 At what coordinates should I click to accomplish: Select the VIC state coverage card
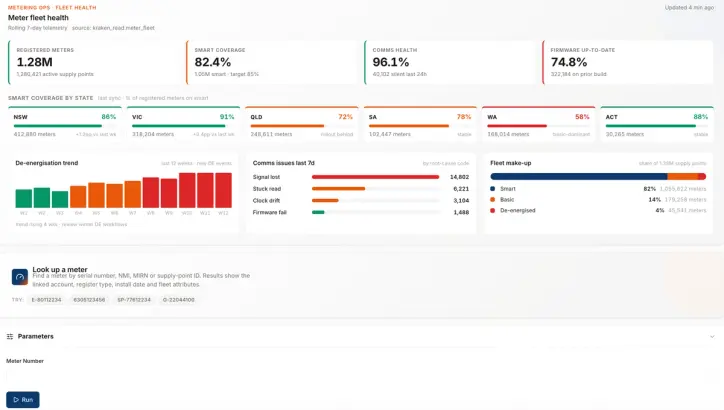click(x=183, y=124)
